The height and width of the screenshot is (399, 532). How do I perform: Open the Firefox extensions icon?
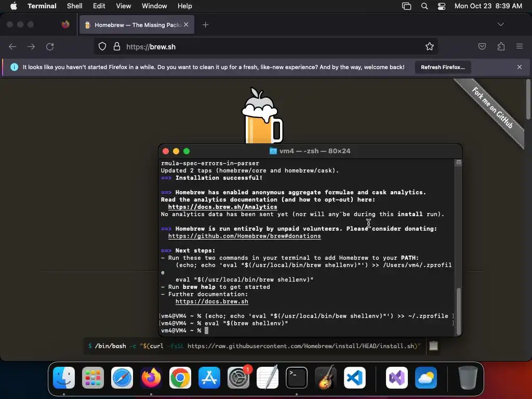(501, 46)
